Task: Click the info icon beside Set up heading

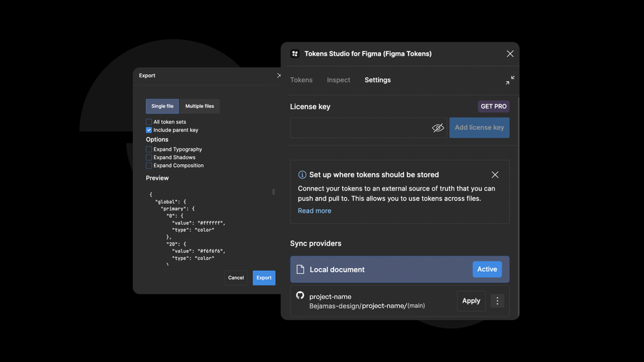Action: tap(302, 175)
